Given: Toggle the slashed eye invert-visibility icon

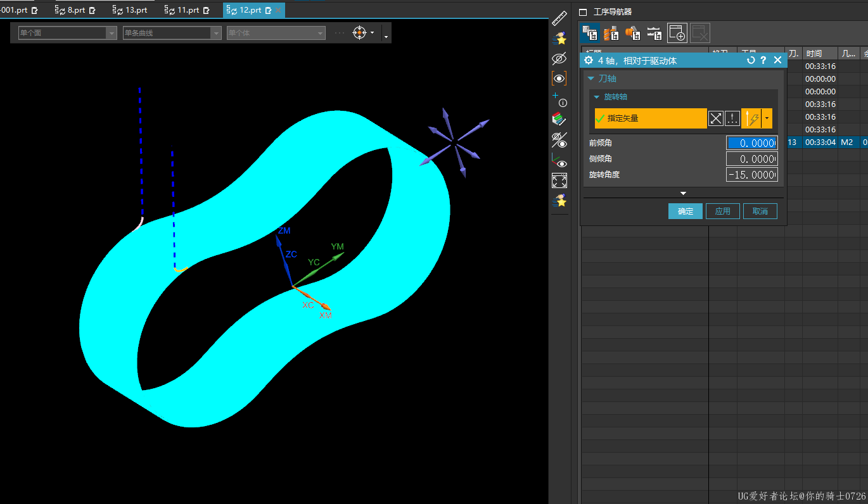Looking at the screenshot, I should pos(559,140).
